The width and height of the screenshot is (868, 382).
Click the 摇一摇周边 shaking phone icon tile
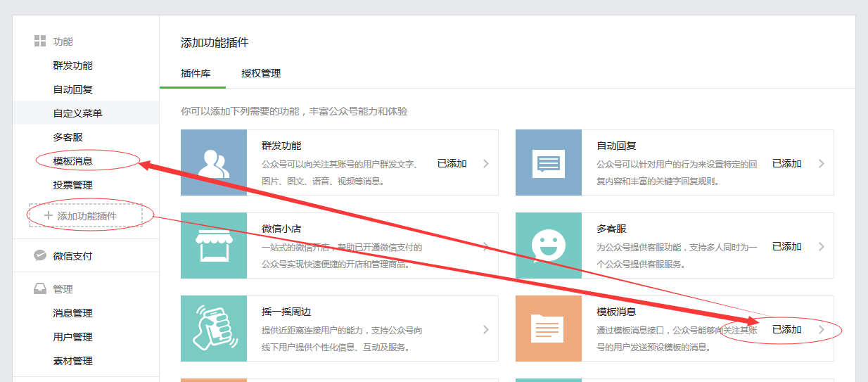[214, 329]
